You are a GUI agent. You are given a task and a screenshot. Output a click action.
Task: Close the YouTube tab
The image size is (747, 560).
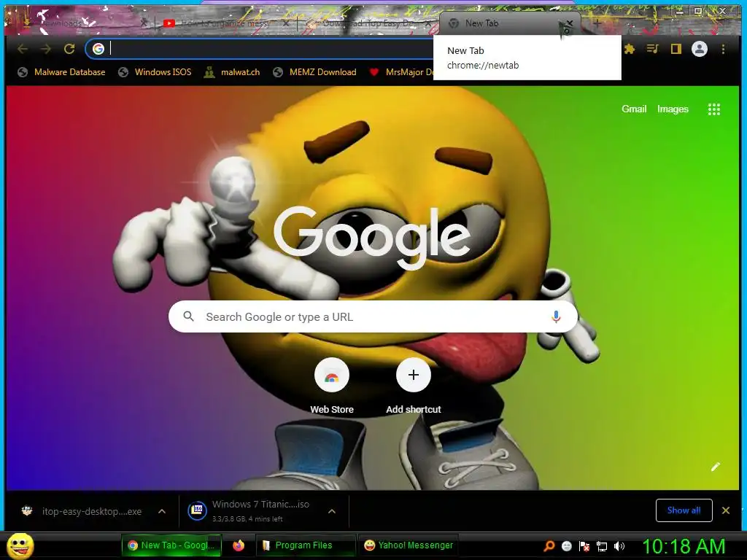(x=285, y=23)
